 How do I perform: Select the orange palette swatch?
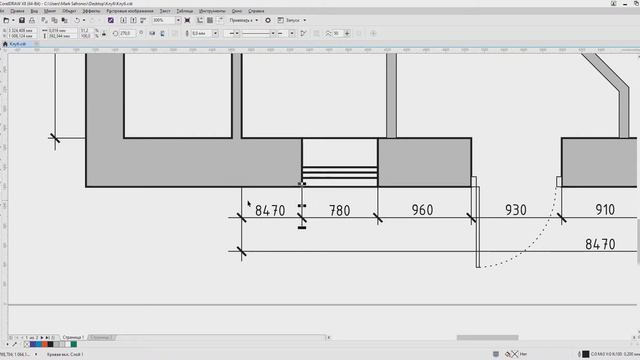click(x=44, y=344)
